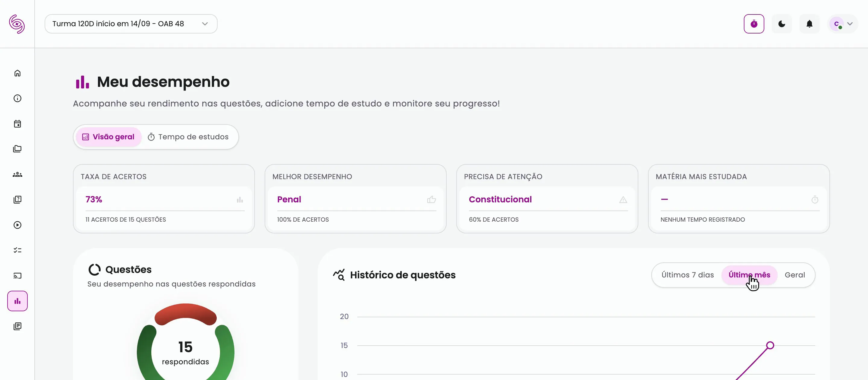The width and height of the screenshot is (868, 380).
Task: Start the study timer button in header
Action: (x=754, y=24)
